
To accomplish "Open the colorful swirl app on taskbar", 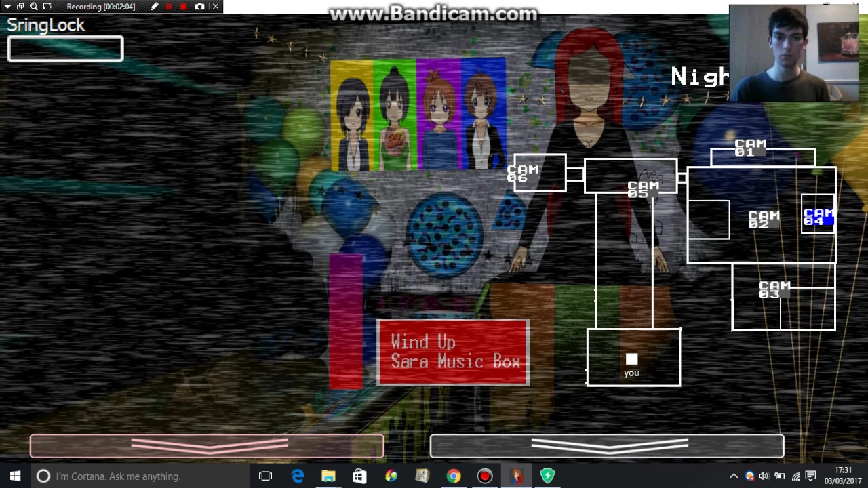I will point(391,476).
